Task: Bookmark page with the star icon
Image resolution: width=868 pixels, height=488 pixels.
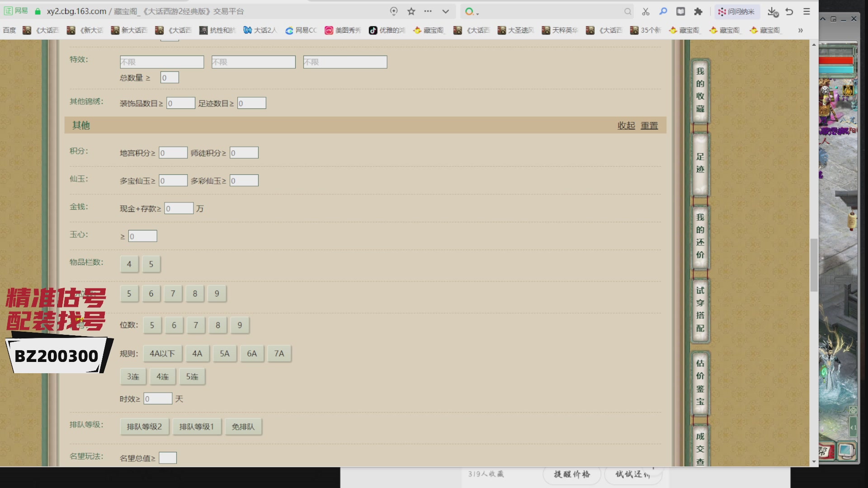Action: [x=411, y=11]
